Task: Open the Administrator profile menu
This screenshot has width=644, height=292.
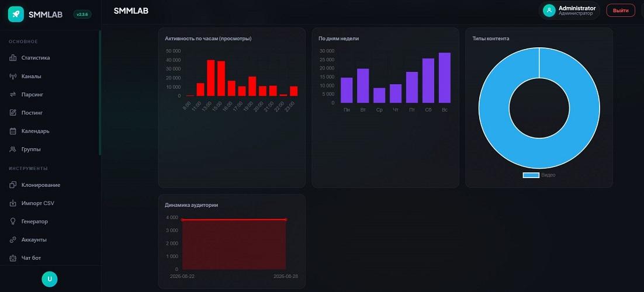Action: (x=569, y=11)
